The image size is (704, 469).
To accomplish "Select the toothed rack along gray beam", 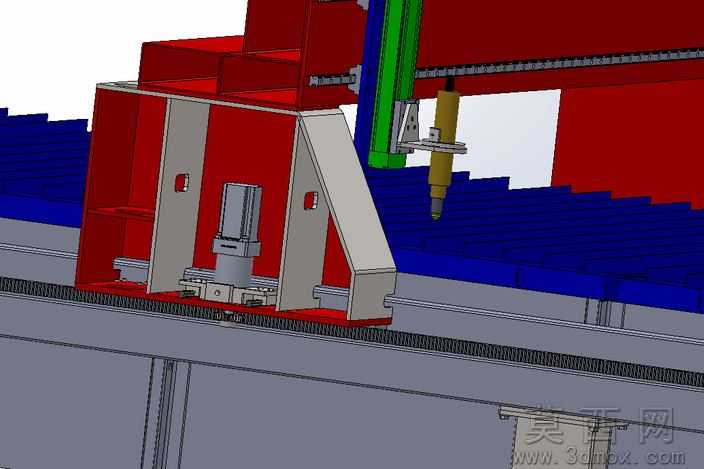I will (352, 331).
